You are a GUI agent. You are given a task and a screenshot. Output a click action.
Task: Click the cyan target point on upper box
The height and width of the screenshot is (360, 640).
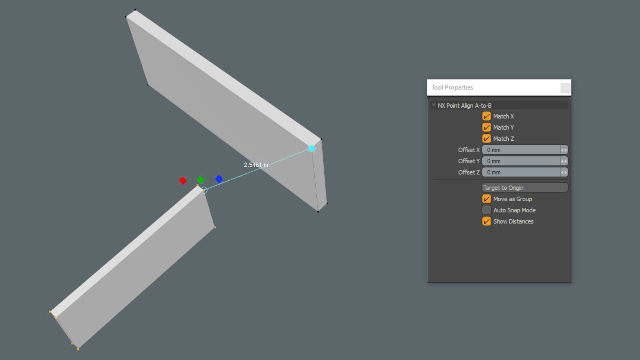click(312, 148)
